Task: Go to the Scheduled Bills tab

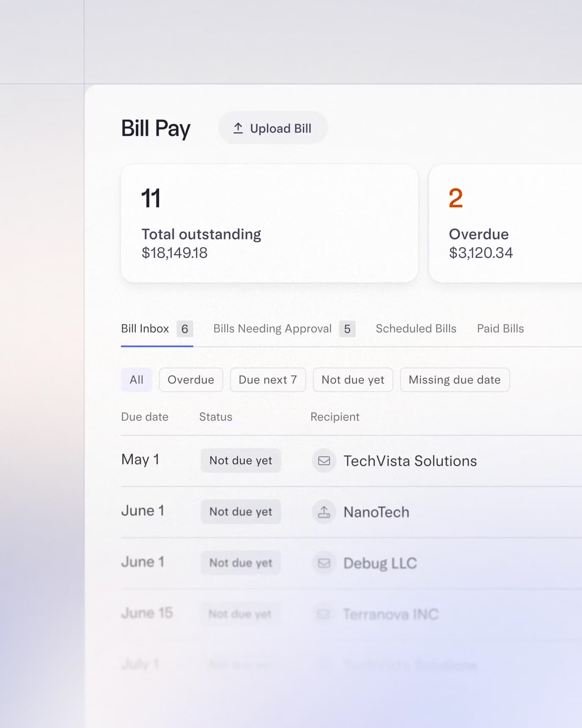Action: click(416, 329)
